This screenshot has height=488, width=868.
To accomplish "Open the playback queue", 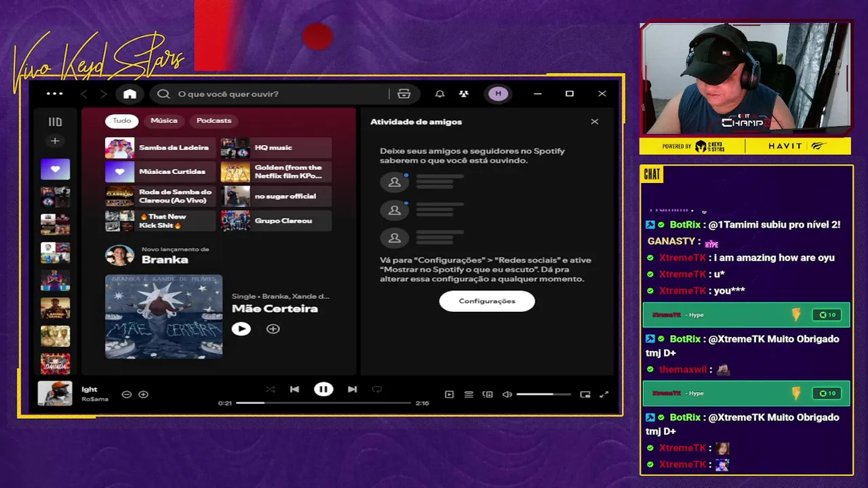I will click(469, 394).
